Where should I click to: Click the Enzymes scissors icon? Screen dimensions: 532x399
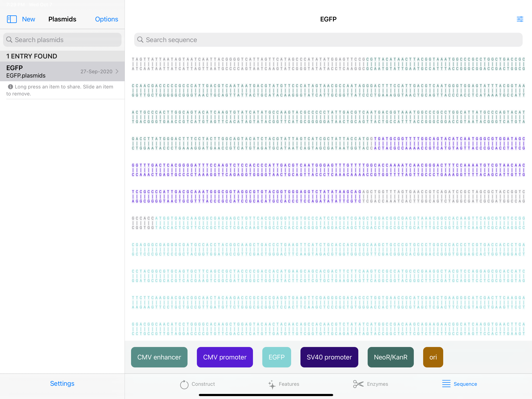point(358,384)
